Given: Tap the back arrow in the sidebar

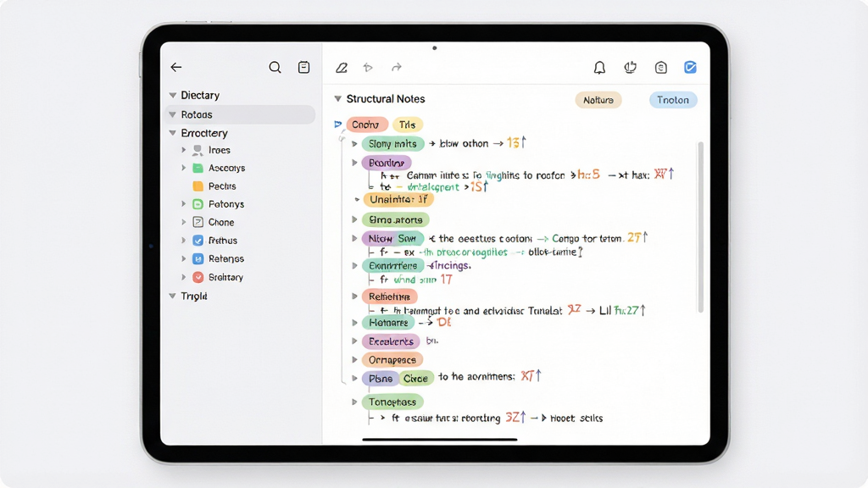Looking at the screenshot, I should (176, 68).
